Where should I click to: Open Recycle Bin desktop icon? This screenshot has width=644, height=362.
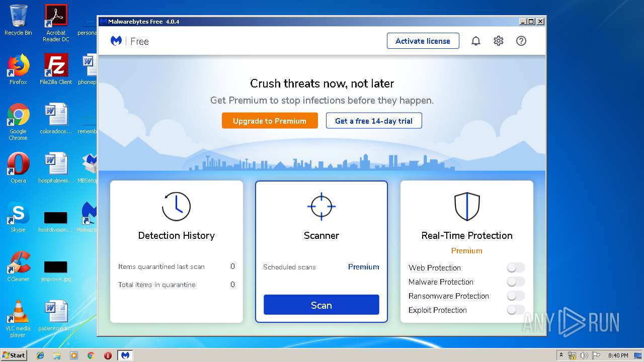click(18, 20)
